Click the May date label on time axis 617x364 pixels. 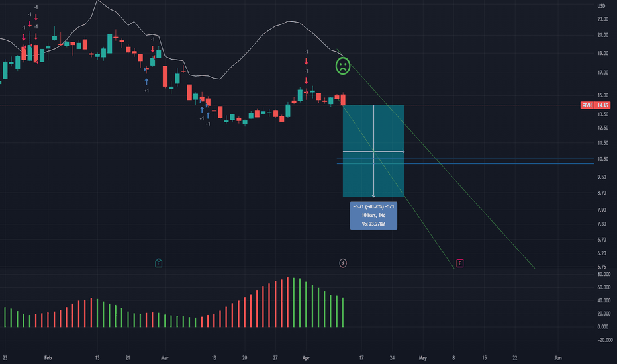tap(422, 357)
